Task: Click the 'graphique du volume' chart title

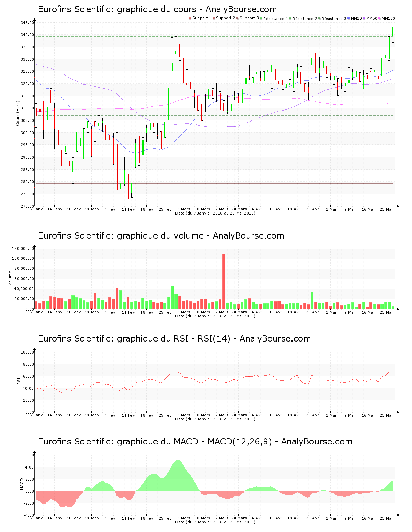Action: tap(161, 236)
